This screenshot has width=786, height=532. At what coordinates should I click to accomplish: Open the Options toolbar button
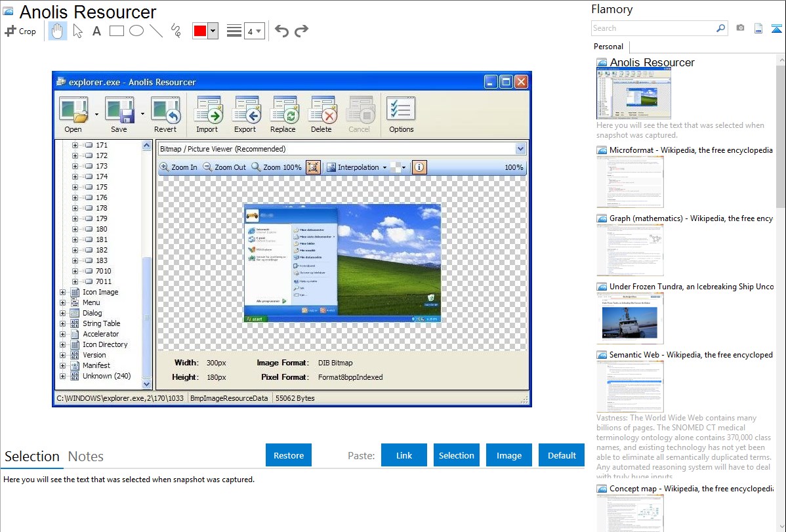(x=402, y=115)
